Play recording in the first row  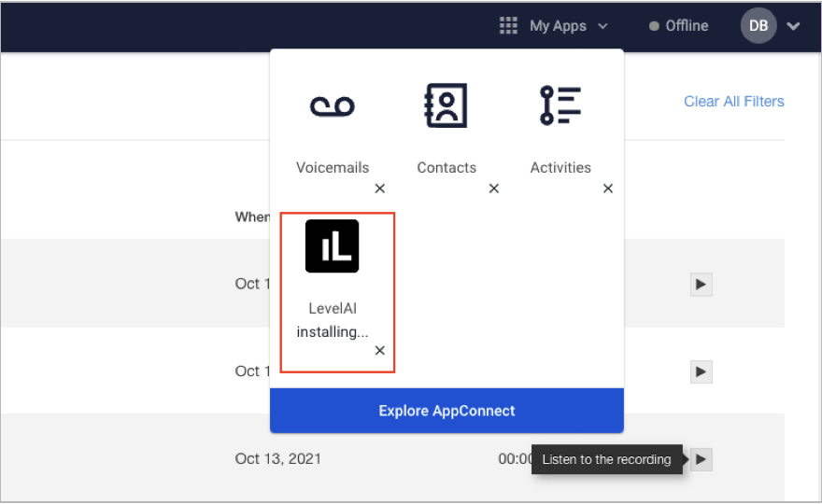[701, 285]
